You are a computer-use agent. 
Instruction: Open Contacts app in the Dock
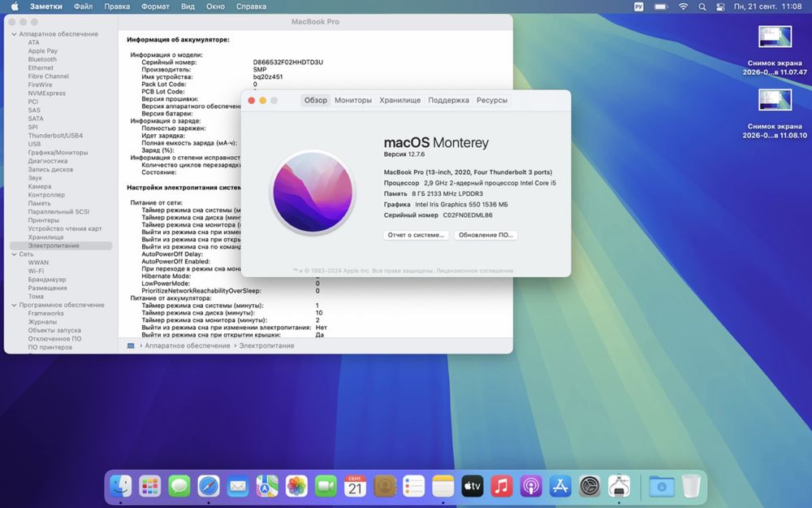pyautogui.click(x=385, y=486)
